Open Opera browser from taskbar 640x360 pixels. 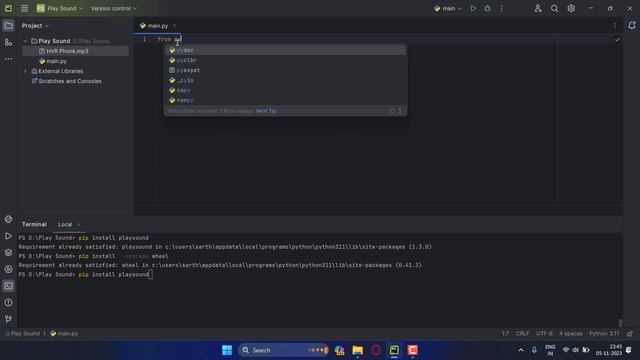pos(376,350)
